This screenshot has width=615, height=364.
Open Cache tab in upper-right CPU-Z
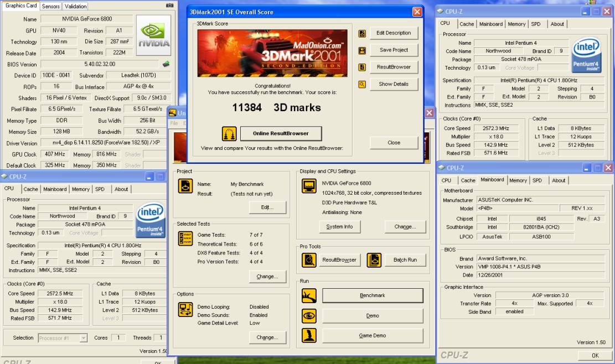tap(467, 24)
